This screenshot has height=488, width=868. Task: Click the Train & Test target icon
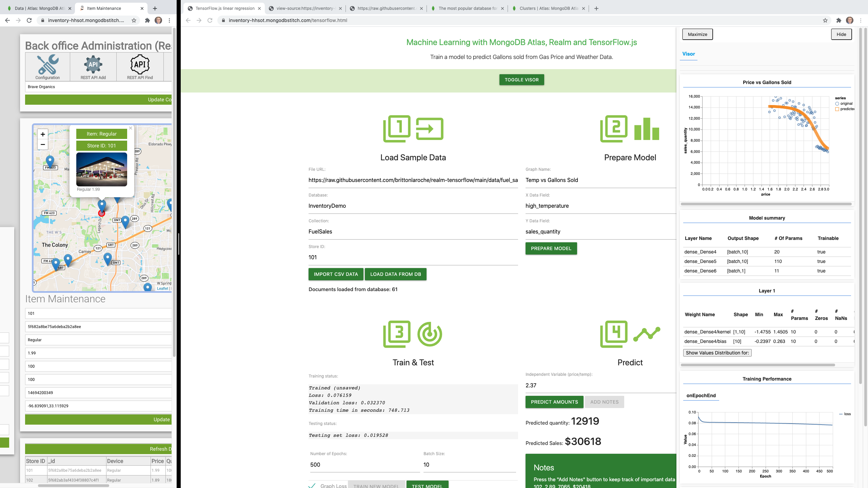pos(430,334)
